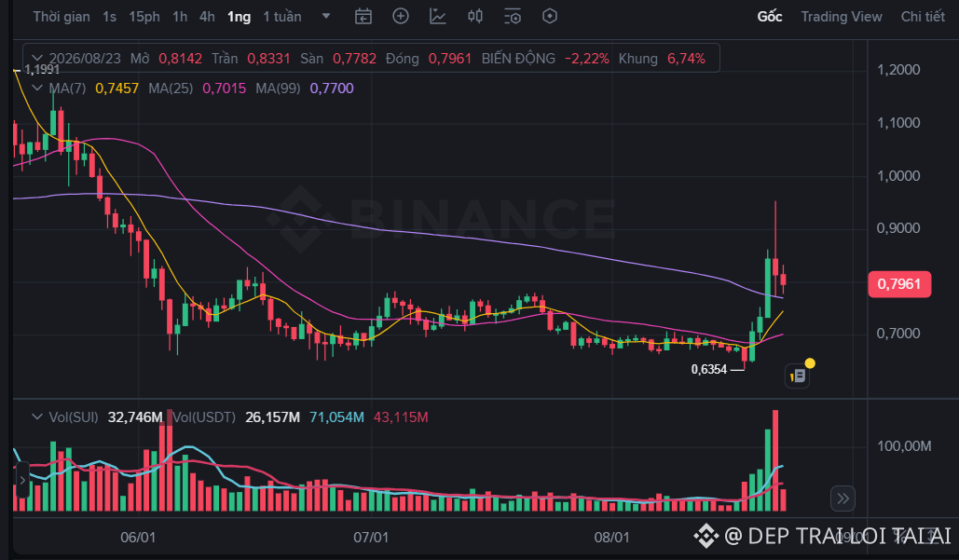
Task: Click the add indicator plus-circle icon
Action: (401, 17)
